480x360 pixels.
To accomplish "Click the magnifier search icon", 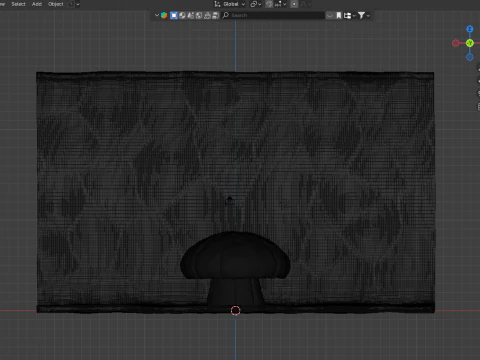I will tap(226, 15).
